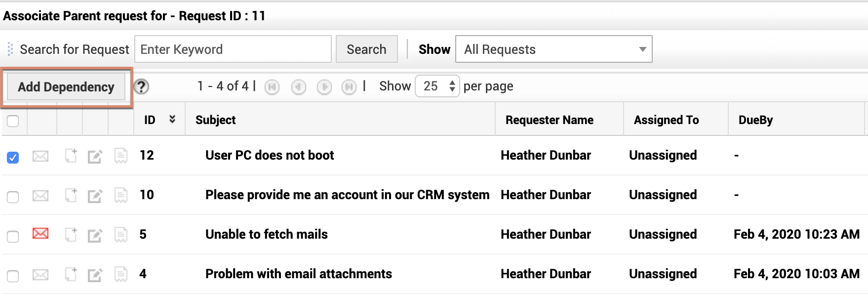Click the edit icon for request 12
The width and height of the screenshot is (868, 296).
95,157
